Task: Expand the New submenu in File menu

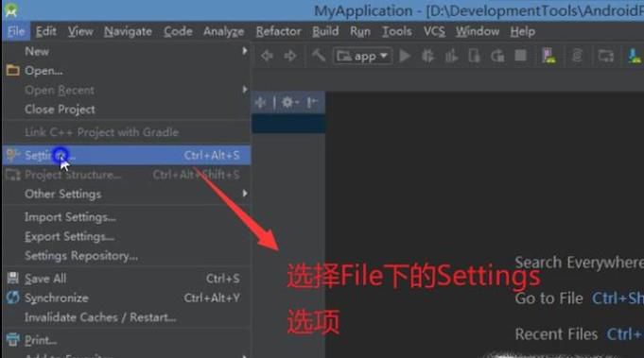Action: click(127, 51)
